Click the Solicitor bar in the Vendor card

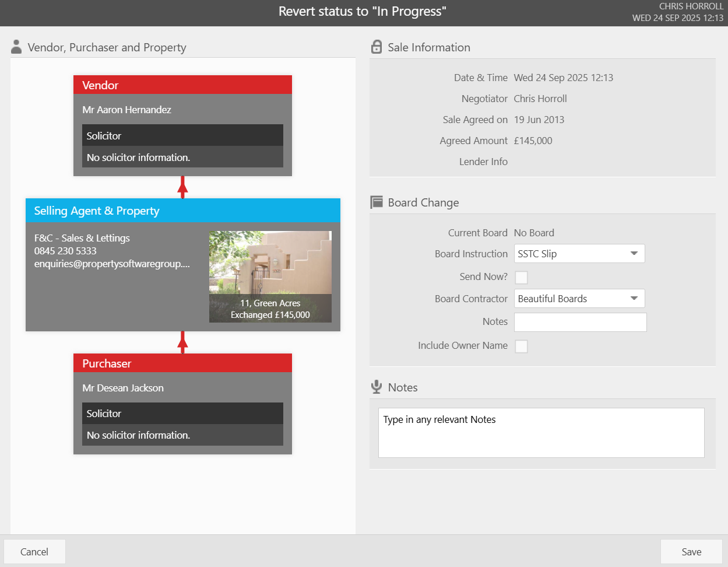pos(182,135)
